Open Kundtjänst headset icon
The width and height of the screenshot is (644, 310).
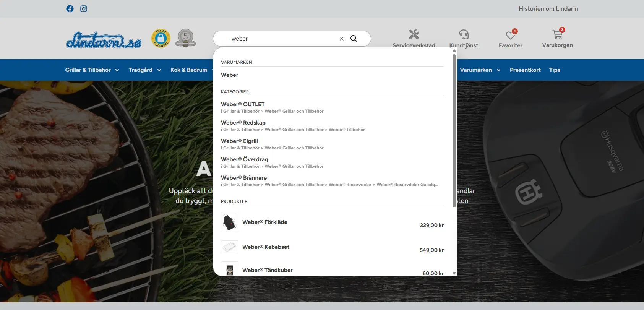click(464, 35)
